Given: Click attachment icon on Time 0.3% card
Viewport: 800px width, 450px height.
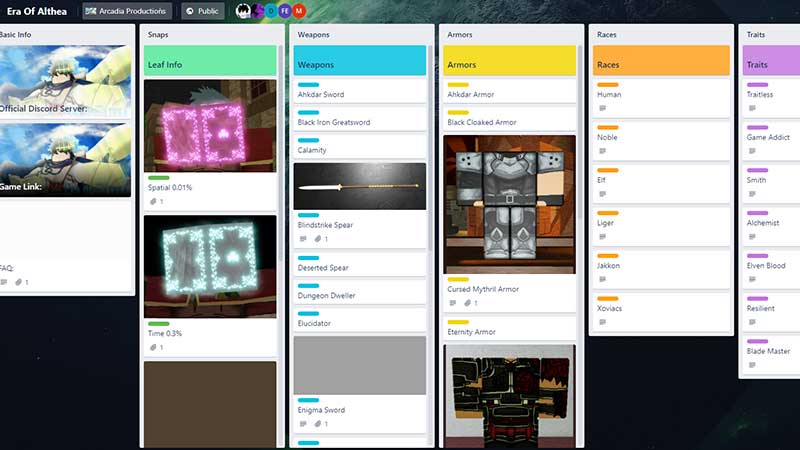Looking at the screenshot, I should [153, 347].
